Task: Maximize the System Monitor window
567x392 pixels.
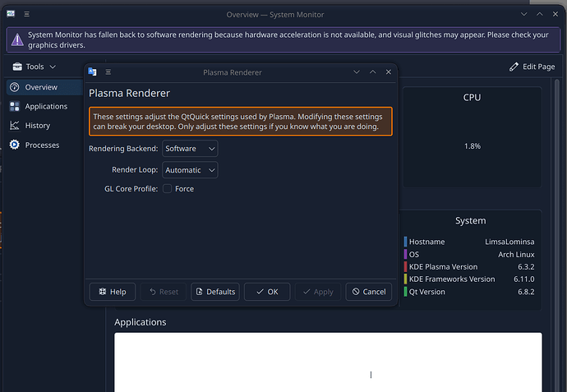Action: click(x=540, y=14)
